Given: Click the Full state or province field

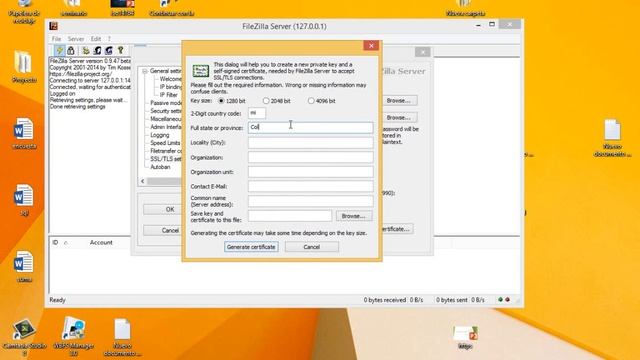Looking at the screenshot, I should [x=310, y=127].
